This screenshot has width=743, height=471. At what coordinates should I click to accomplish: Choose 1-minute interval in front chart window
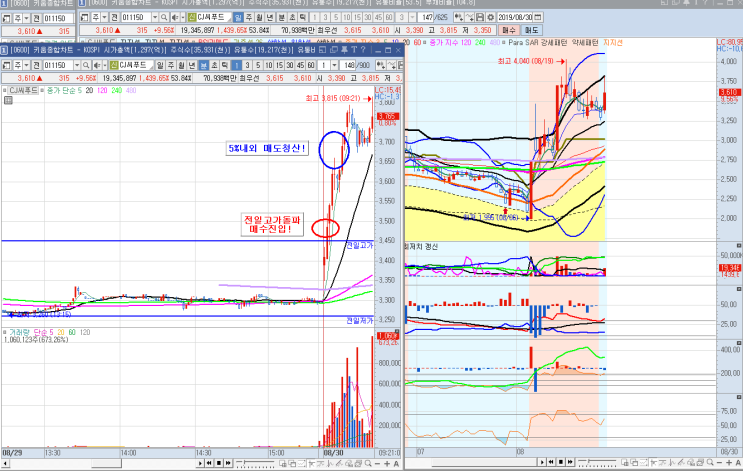pos(236,65)
